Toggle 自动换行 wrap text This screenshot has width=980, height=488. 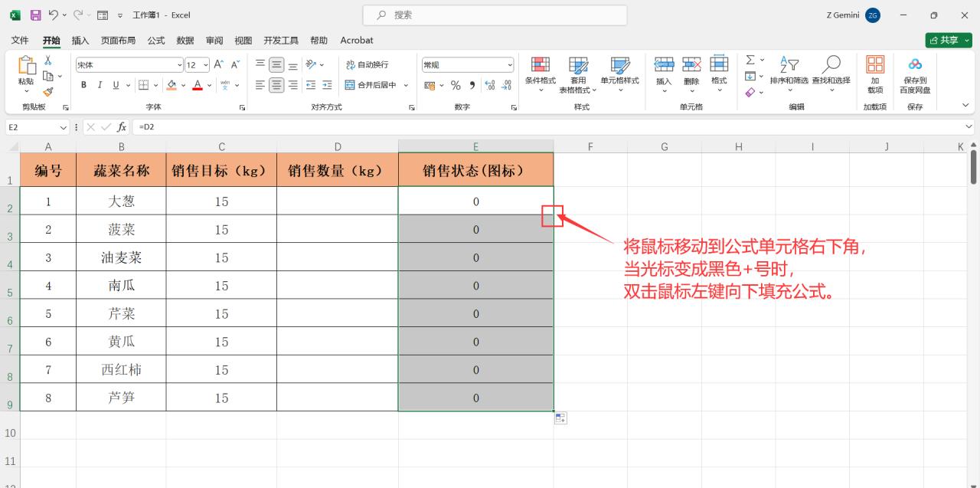click(x=367, y=65)
